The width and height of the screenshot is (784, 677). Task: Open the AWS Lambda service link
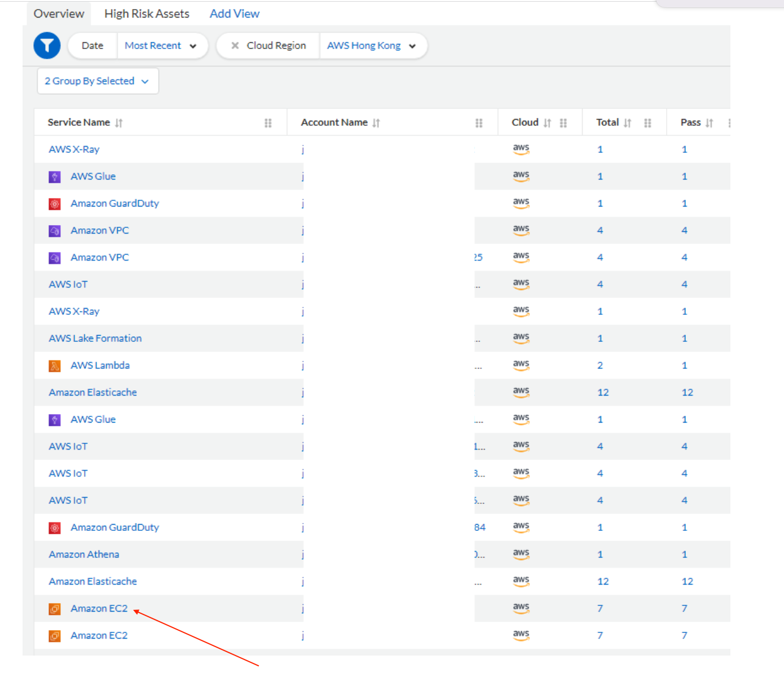coord(100,366)
